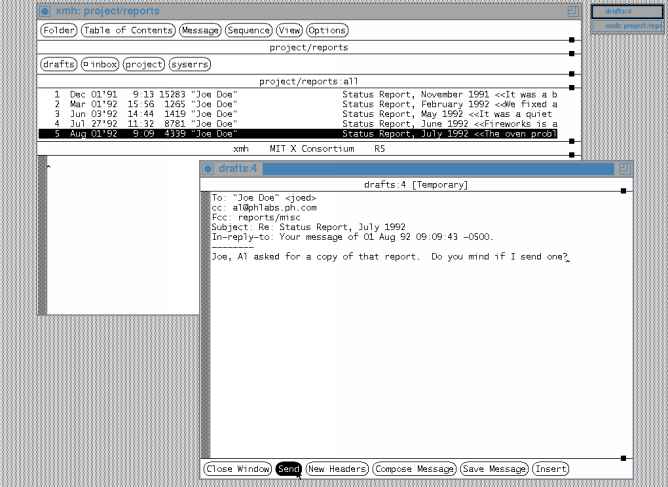The width and height of the screenshot is (668, 487).
Task: Click the resize box in the drafts:4 title bar
Action: 624,168
